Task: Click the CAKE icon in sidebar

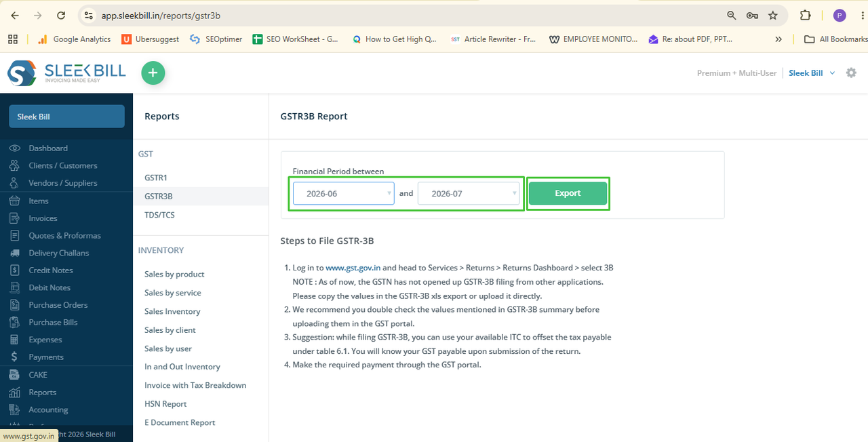Action: point(14,375)
